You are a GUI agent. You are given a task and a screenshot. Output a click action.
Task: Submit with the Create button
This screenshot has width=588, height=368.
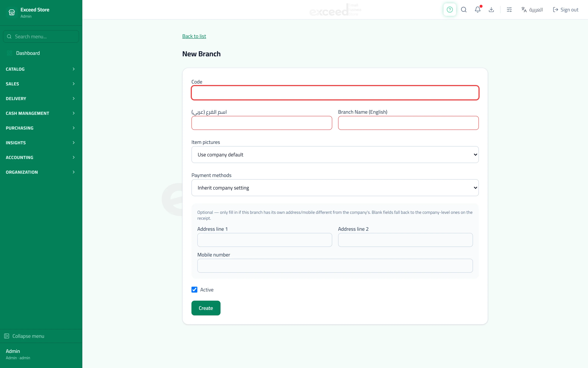(206, 308)
